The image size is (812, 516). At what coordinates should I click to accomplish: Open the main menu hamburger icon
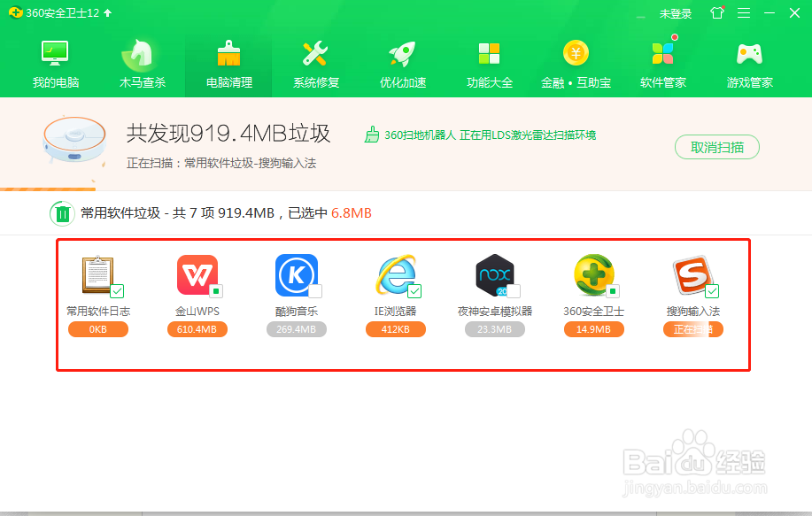click(744, 13)
